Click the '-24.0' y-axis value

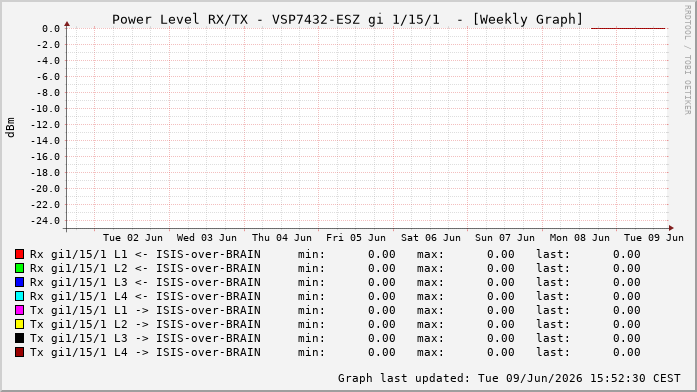45,221
